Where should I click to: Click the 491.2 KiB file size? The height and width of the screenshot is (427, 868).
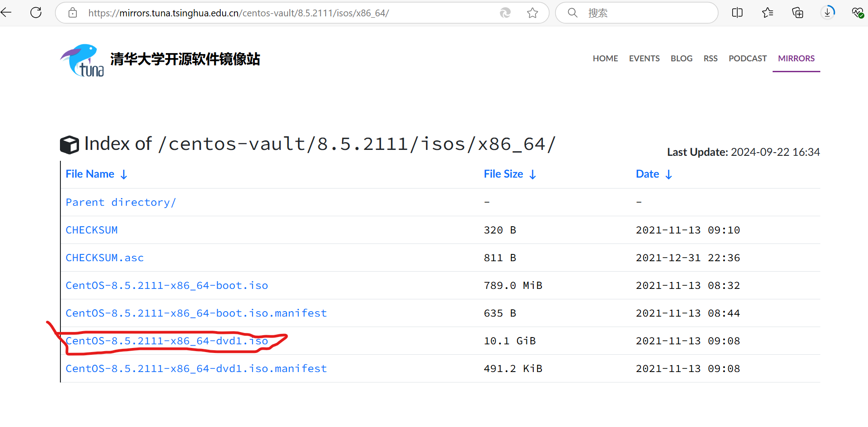[513, 368]
